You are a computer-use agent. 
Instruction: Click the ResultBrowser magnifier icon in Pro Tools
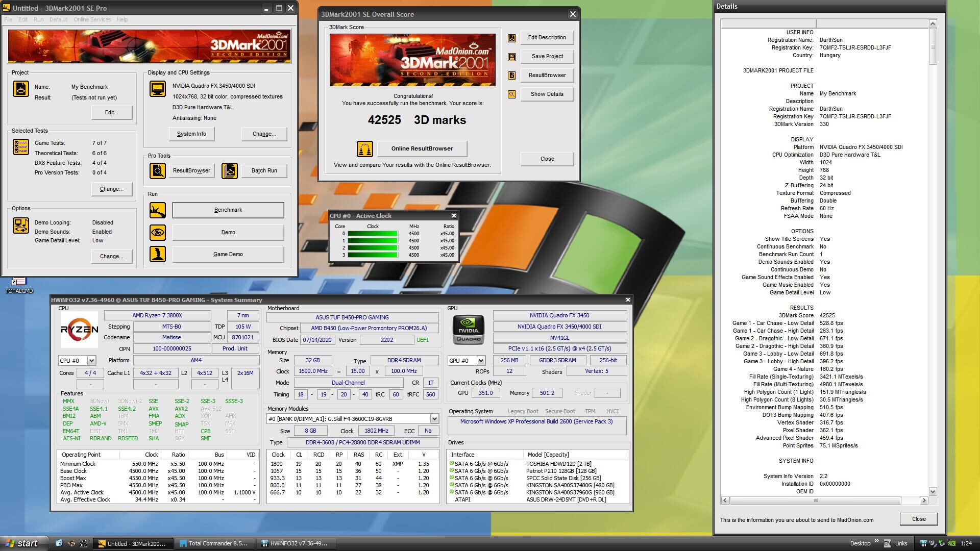pos(158,170)
